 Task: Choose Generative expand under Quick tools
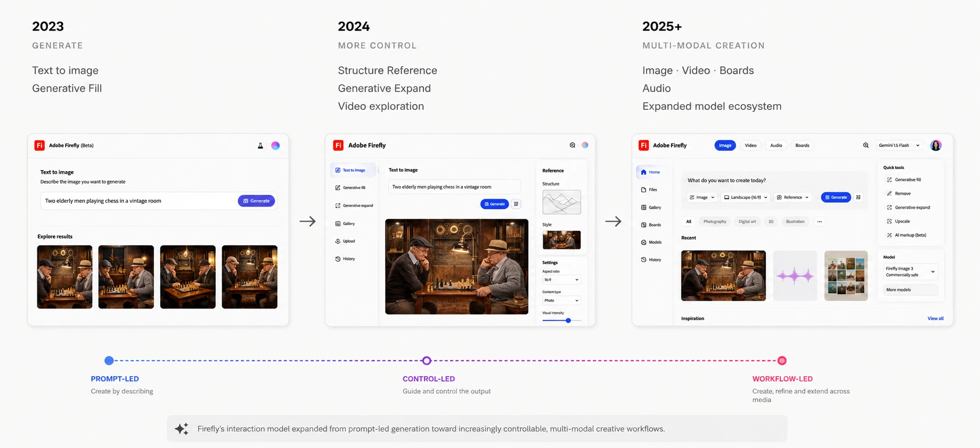coord(909,208)
